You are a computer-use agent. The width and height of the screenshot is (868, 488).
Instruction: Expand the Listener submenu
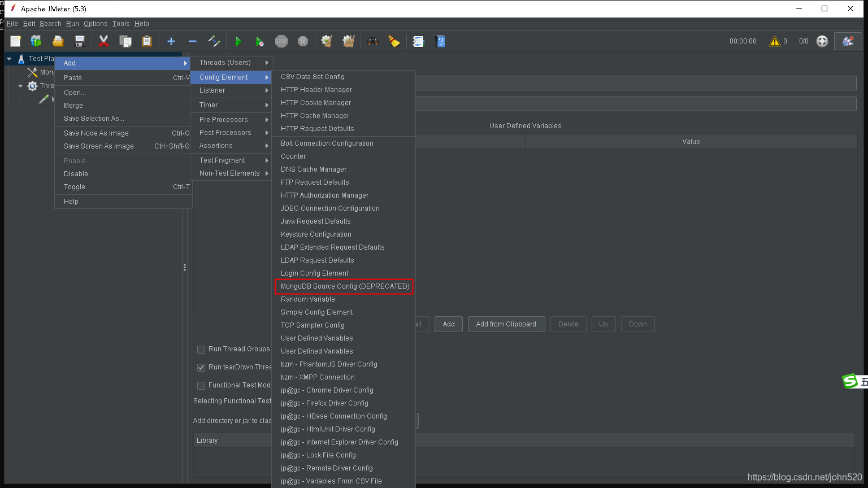pos(232,90)
